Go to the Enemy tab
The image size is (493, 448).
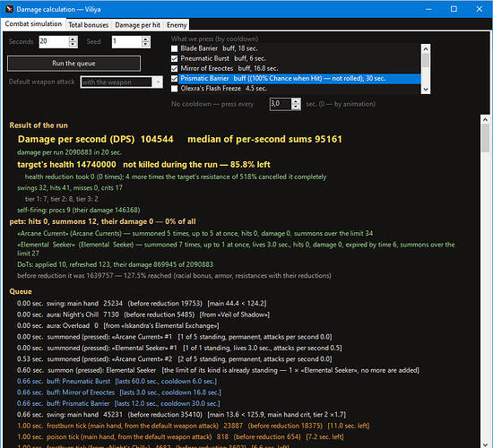click(x=177, y=25)
